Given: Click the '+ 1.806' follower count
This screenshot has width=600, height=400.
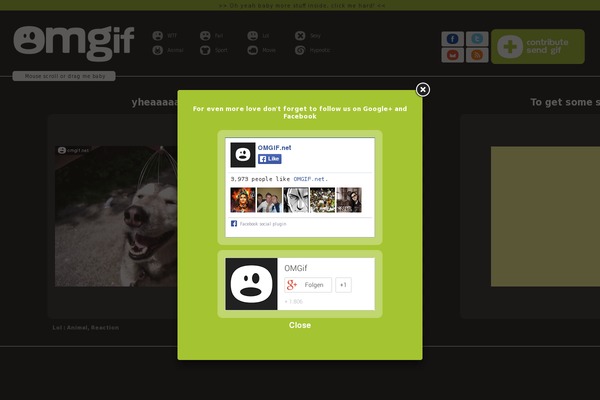Looking at the screenshot, I should (x=293, y=302).
